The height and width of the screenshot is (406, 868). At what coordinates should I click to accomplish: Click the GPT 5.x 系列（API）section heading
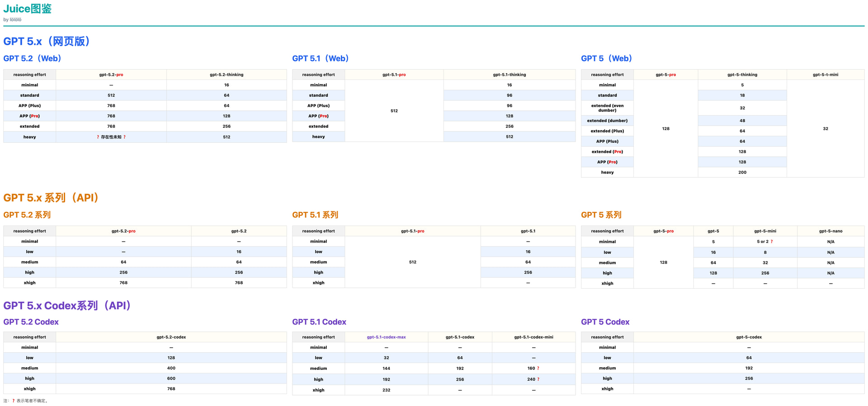52,198
